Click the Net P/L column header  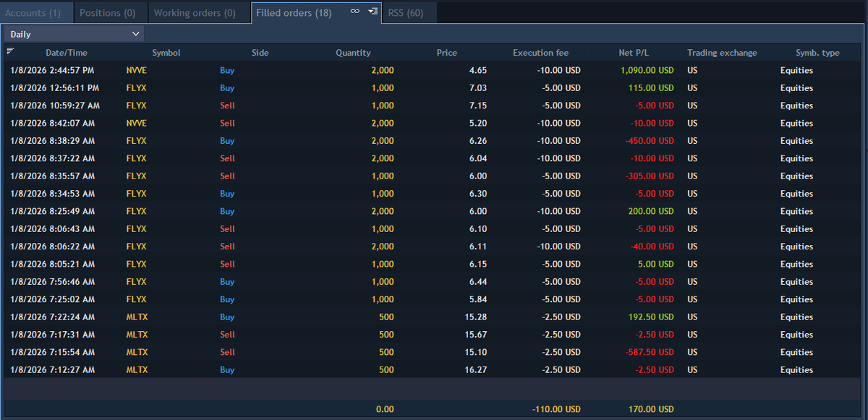(x=634, y=53)
